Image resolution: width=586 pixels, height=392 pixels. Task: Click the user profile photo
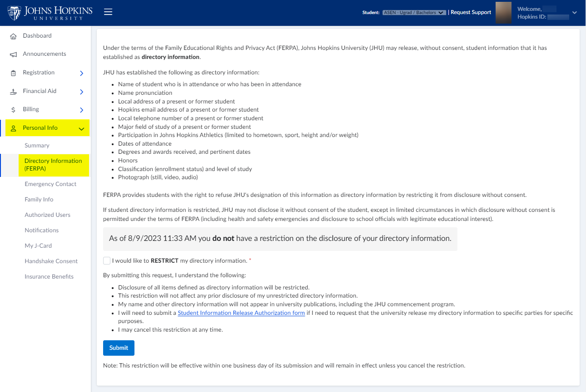coord(503,13)
